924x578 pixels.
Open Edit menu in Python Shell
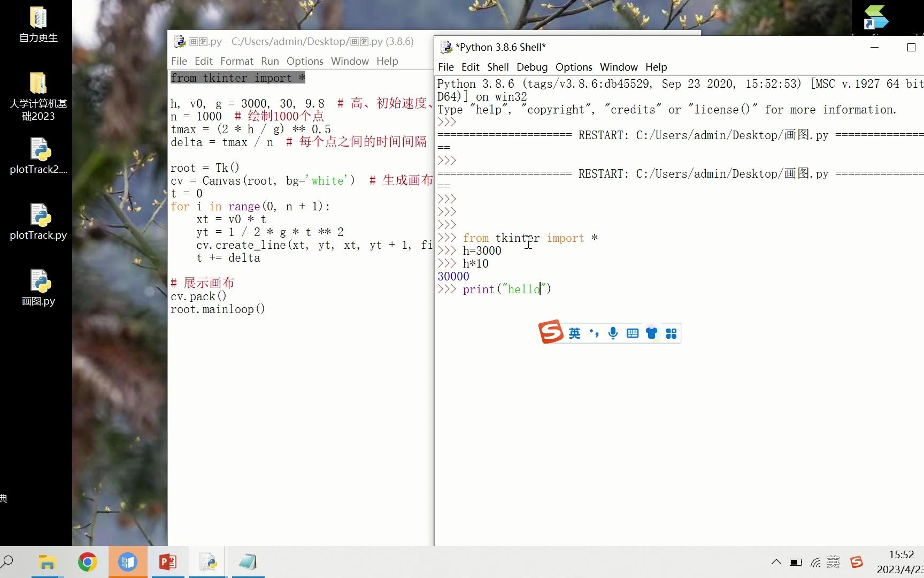tap(471, 67)
